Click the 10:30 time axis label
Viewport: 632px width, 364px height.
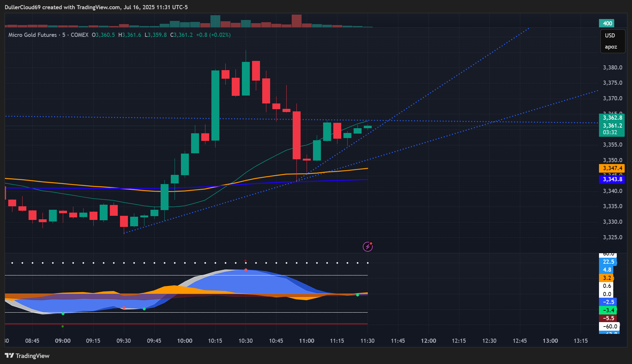(246, 341)
